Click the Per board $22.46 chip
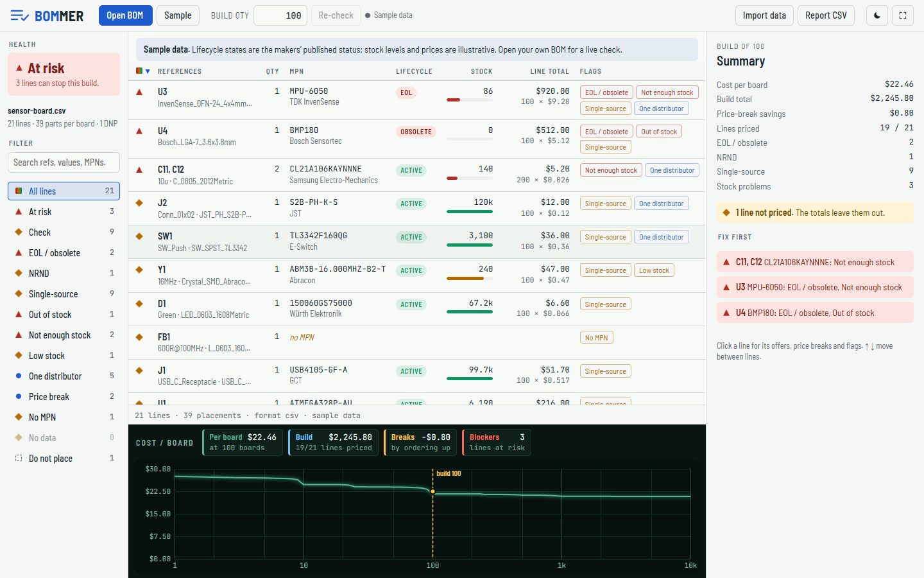The height and width of the screenshot is (578, 924). (243, 442)
